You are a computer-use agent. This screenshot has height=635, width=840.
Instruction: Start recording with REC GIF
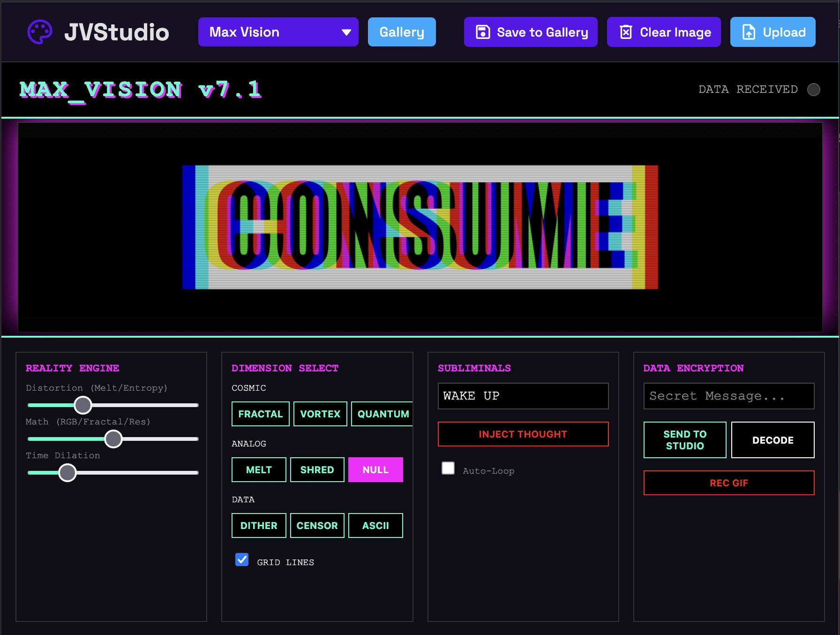(728, 483)
